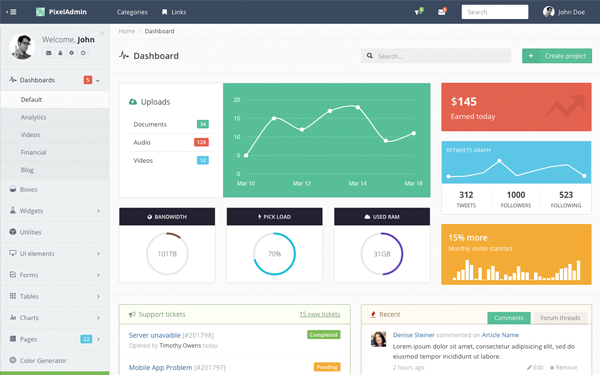The height and width of the screenshot is (375, 600).
Task: Select the Default dashboard item
Action: pos(55,99)
